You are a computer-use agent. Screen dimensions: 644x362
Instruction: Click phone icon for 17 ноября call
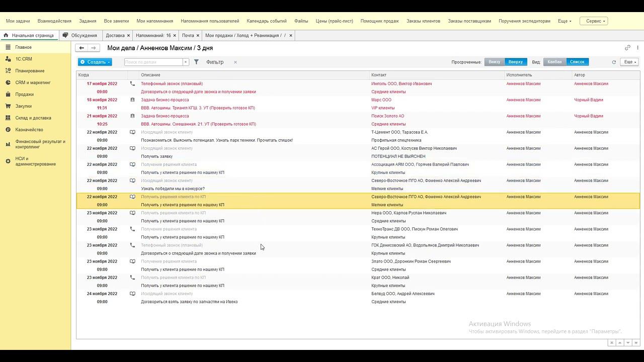tap(132, 83)
